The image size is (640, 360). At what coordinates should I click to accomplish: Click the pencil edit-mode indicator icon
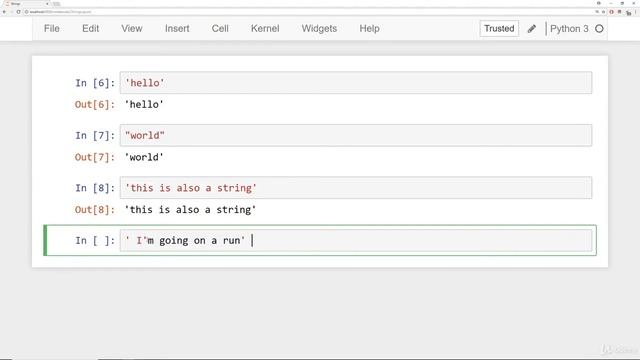click(x=531, y=29)
